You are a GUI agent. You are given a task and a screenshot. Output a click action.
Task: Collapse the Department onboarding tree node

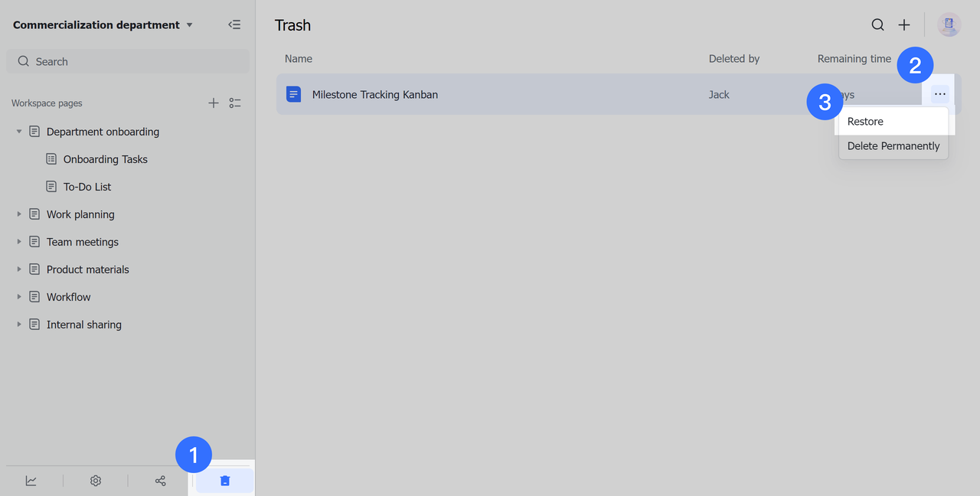19,132
